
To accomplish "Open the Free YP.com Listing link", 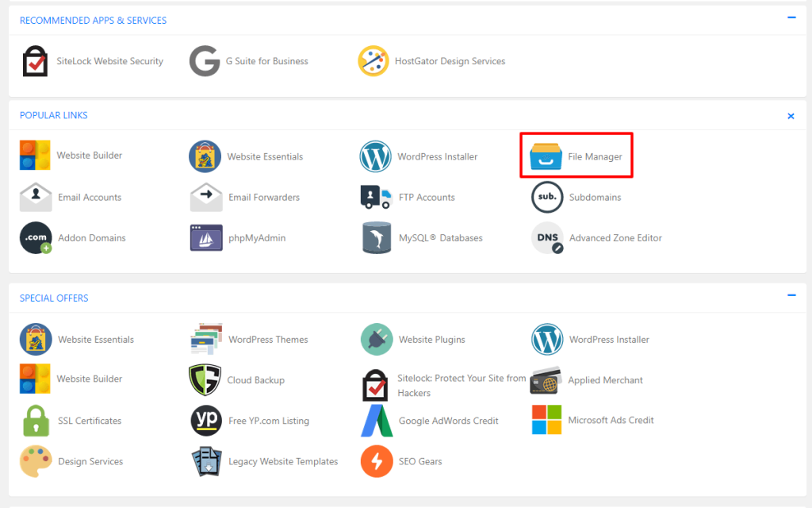I will (269, 421).
